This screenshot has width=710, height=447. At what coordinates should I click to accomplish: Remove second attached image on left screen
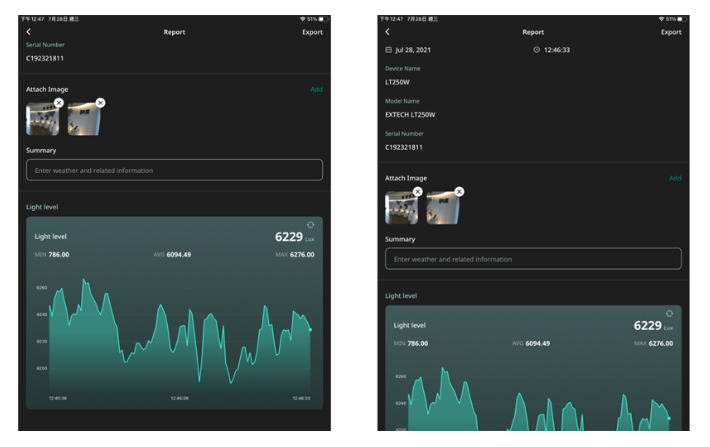coord(101,103)
